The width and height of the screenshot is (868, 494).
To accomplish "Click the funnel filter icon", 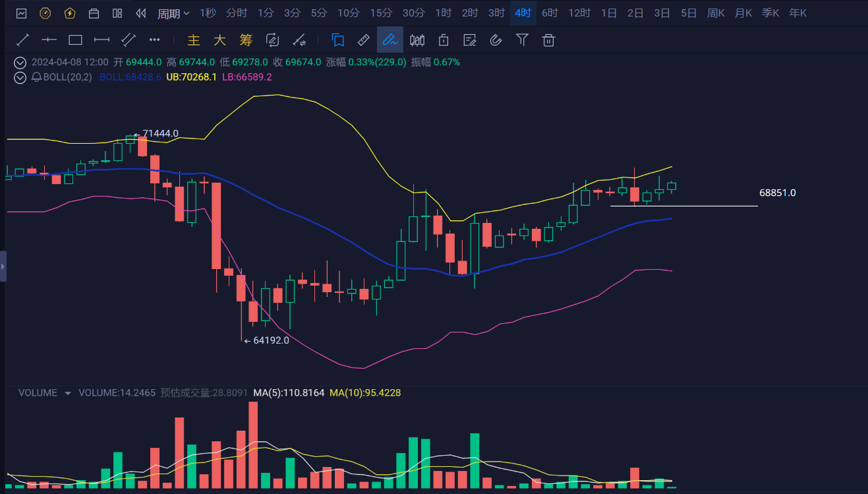I will pyautogui.click(x=522, y=40).
